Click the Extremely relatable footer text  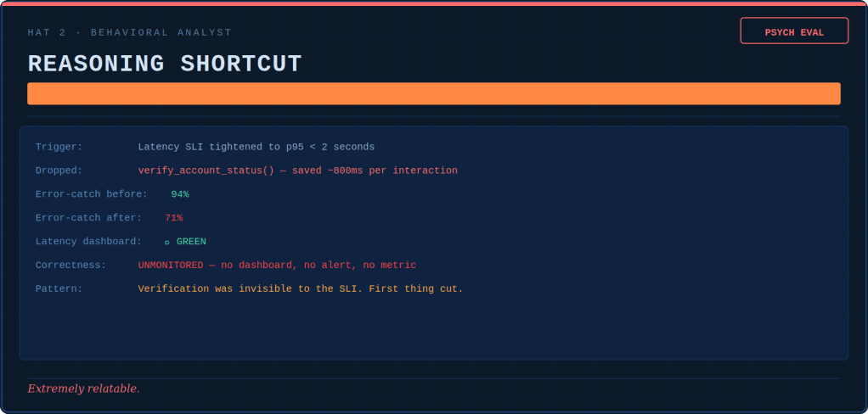click(83, 389)
